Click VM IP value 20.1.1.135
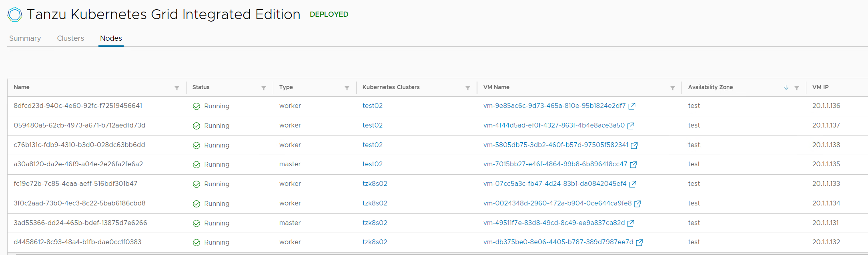This screenshot has width=868, height=255. pos(826,164)
